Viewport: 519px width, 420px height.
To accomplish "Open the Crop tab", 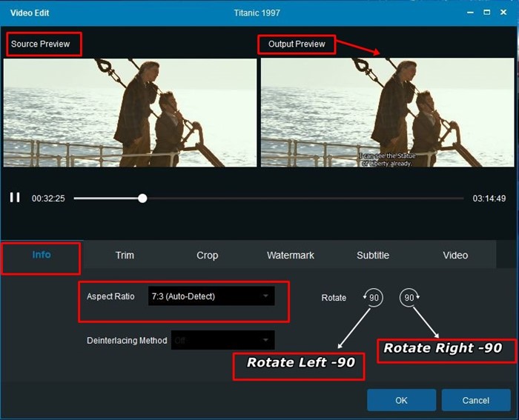I will pos(207,256).
